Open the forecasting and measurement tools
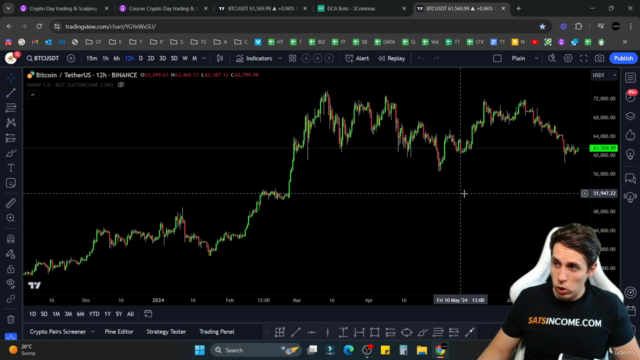The image size is (640, 360). coord(11,138)
